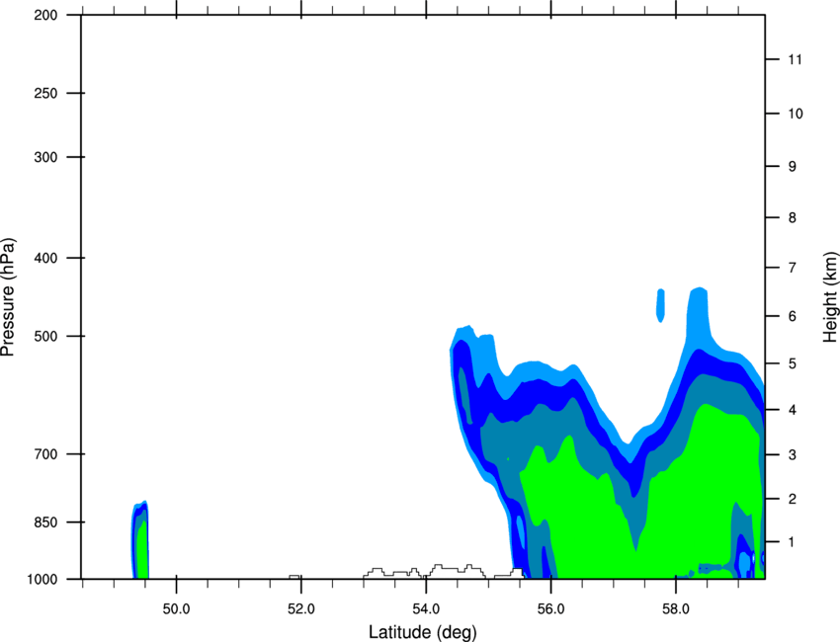Click pressure tick label 850

[x=45, y=522]
